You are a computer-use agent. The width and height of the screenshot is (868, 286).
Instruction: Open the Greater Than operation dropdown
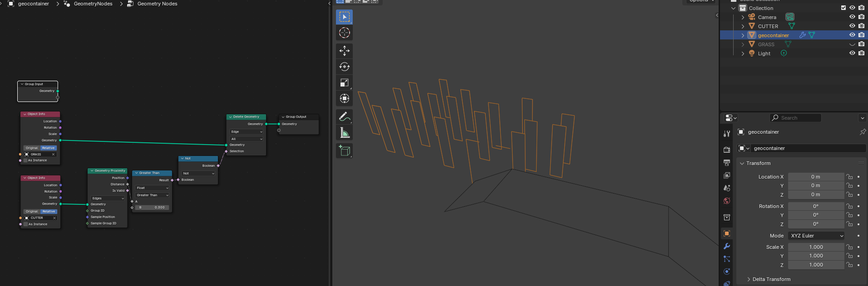coord(152,195)
